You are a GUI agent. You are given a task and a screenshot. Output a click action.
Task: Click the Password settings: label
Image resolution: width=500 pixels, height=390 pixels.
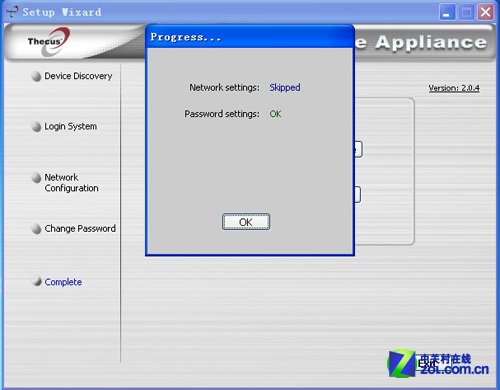(x=222, y=114)
